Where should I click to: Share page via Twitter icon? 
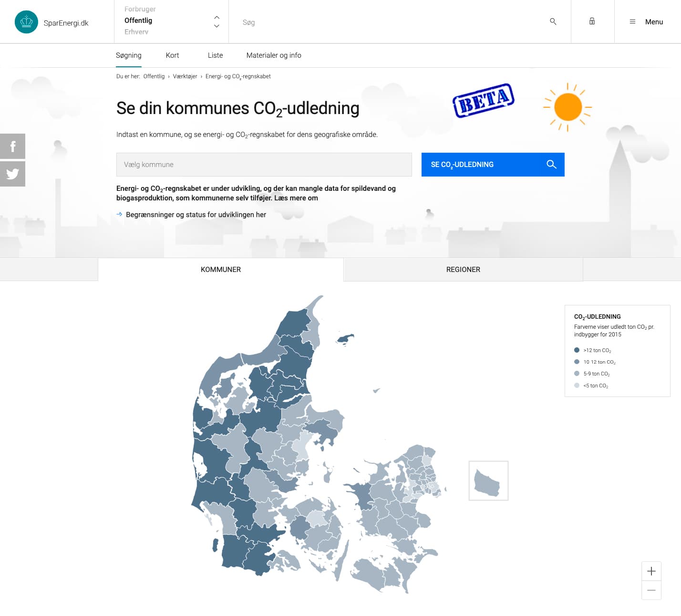click(x=12, y=174)
